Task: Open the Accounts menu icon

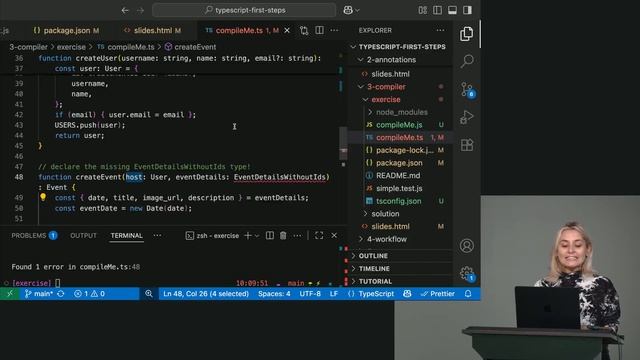Action: (x=467, y=246)
